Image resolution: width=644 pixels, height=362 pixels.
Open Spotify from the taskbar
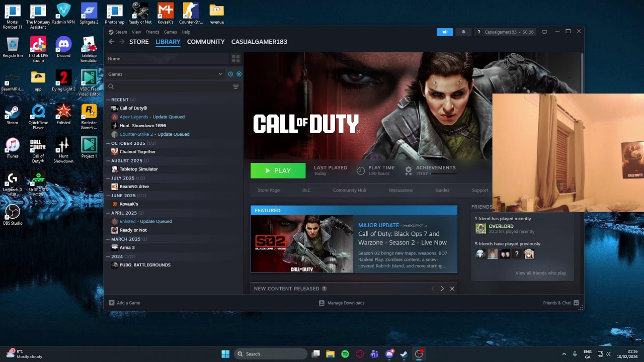pos(345,354)
